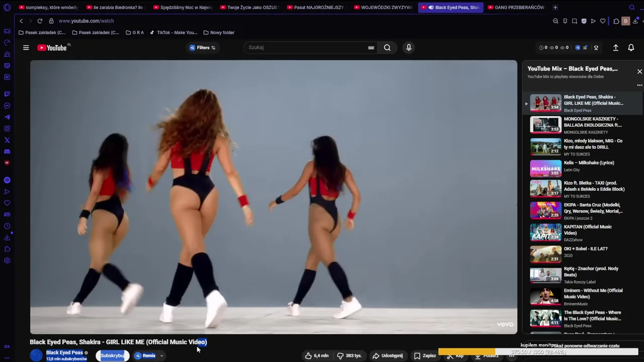Click the Zapisz save button
The image size is (644, 362).
425,355
